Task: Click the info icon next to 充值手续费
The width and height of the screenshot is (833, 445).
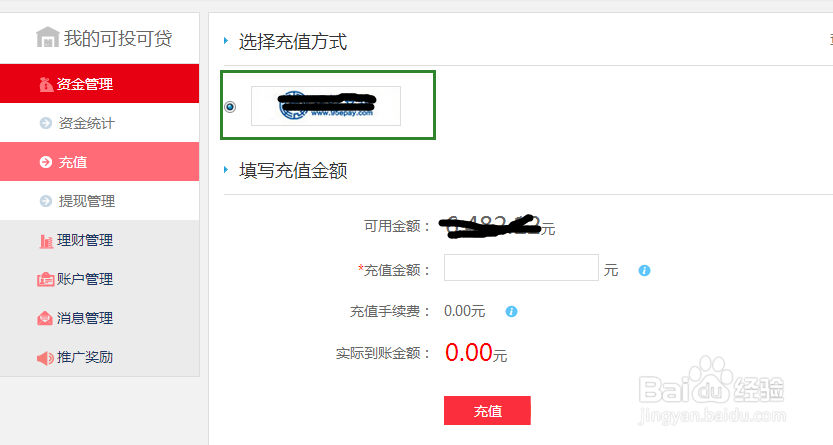Action: [511, 311]
